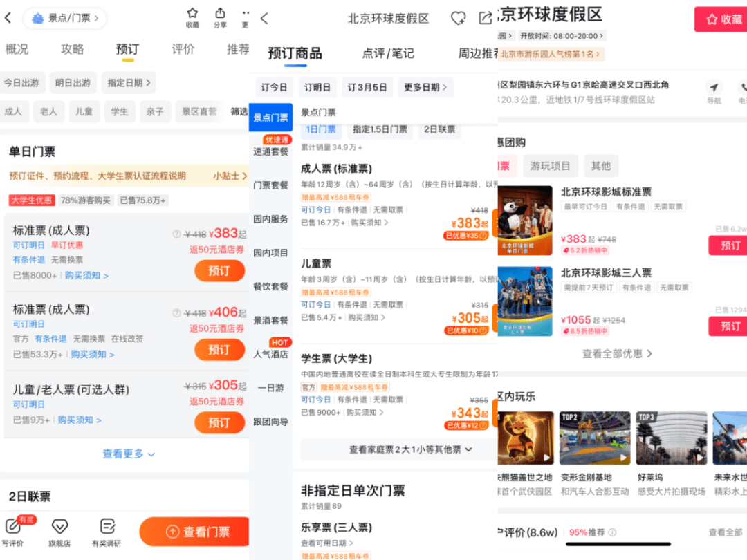Toggle the 学生 filter chip
Viewport: 747px width, 560px height.
coord(120,112)
